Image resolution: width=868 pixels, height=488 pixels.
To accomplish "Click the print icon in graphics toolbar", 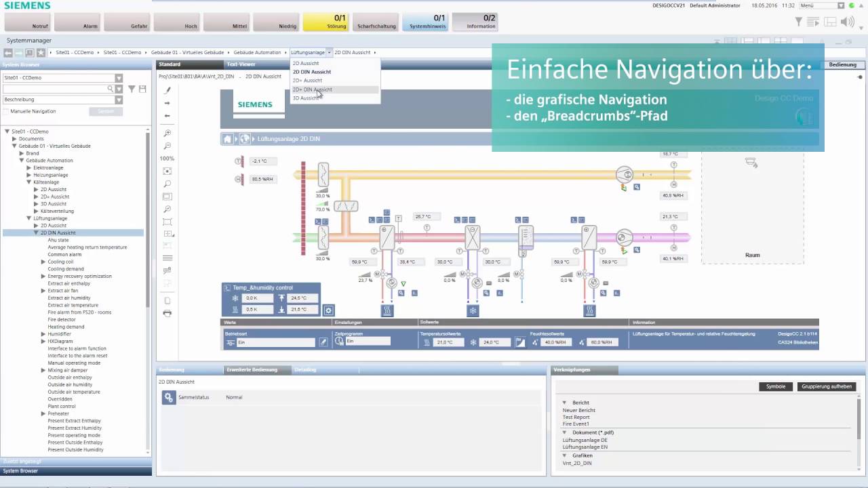I will coord(167,313).
